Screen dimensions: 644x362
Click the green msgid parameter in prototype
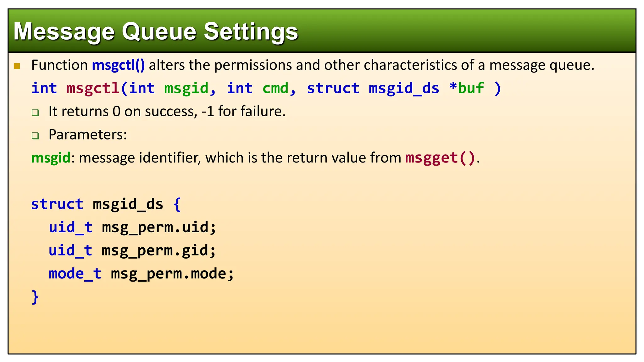tap(186, 88)
